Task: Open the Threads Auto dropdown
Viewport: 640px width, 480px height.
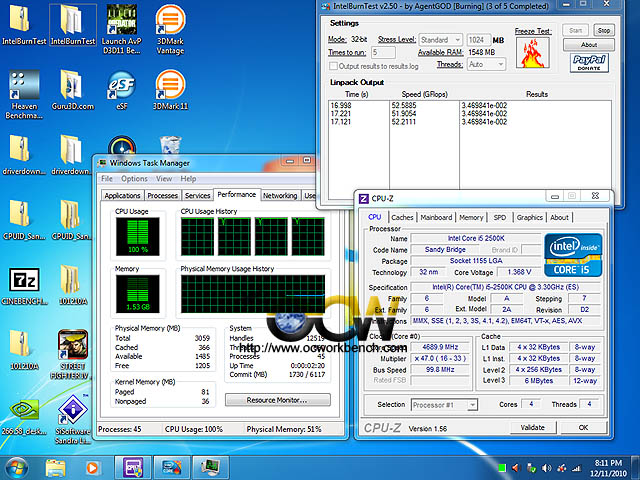Action: 486,64
